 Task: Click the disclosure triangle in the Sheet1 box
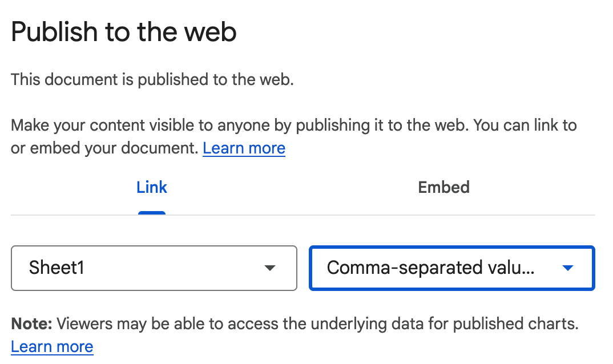tap(269, 268)
